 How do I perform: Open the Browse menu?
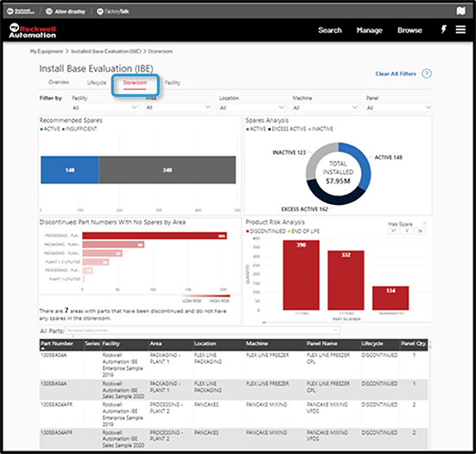click(409, 30)
